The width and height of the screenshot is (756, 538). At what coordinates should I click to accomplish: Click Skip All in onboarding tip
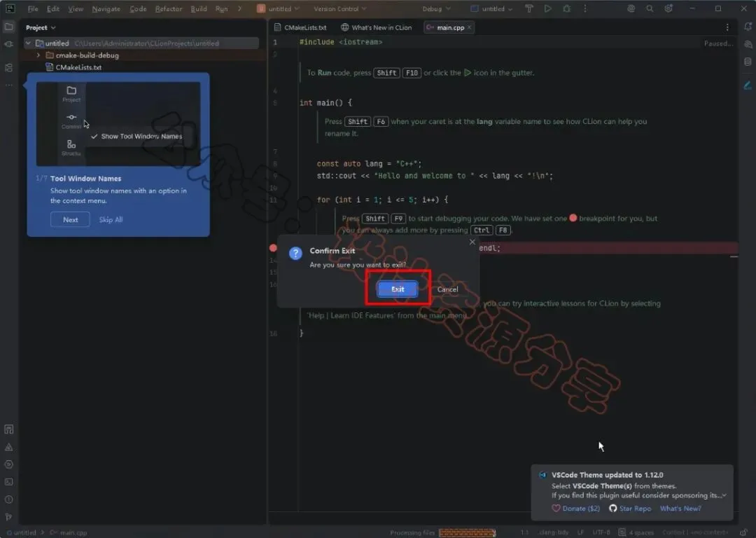111,219
